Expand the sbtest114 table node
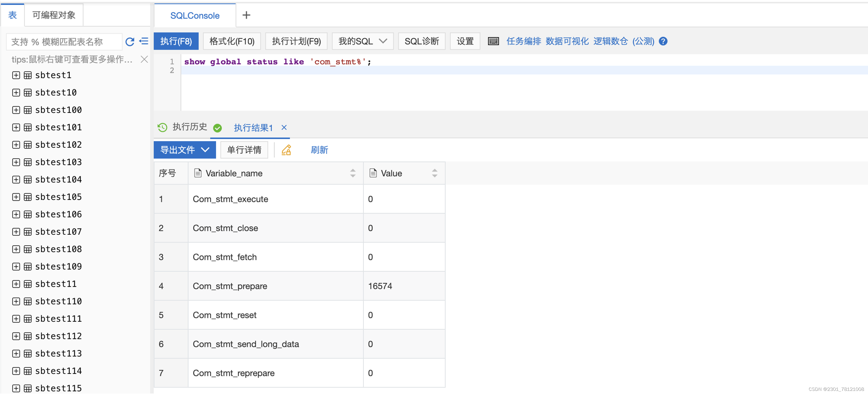The image size is (868, 394). pyautogui.click(x=16, y=371)
